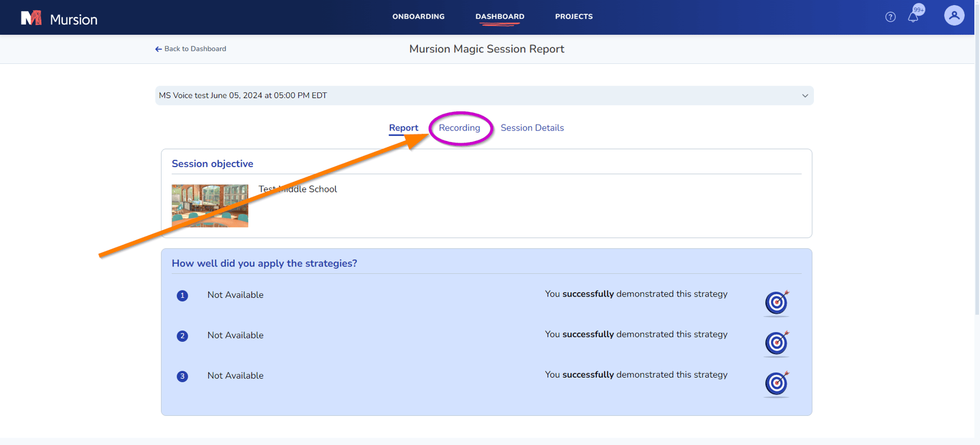Image resolution: width=980 pixels, height=445 pixels.
Task: Open the help question mark icon
Action: pos(890,17)
